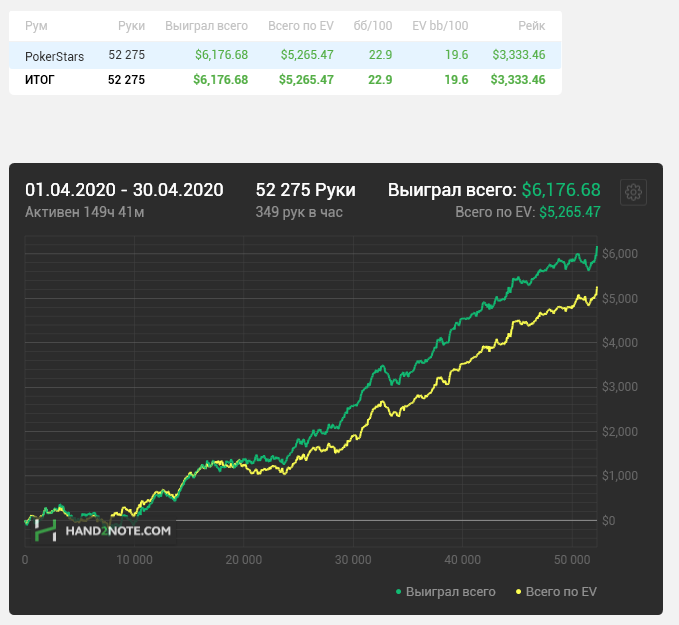Click the '52 275 Руки' chart heading

305,190
